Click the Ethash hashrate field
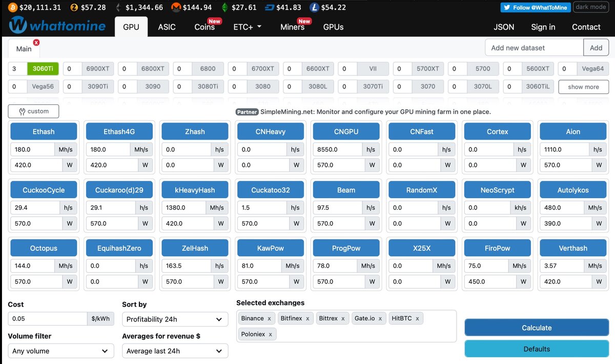The height and width of the screenshot is (364, 615). pyautogui.click(x=32, y=149)
